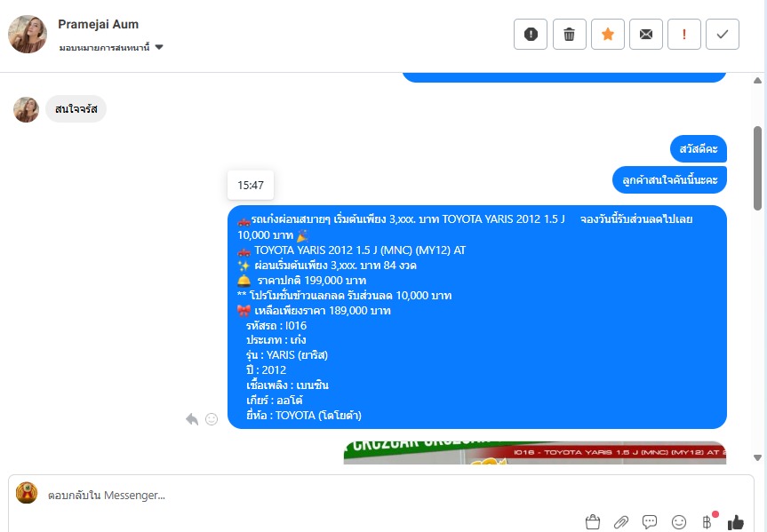Click รุ่น : YARIS (ยาริส) line
Viewport: 767px width, 532px height.
(x=287, y=355)
